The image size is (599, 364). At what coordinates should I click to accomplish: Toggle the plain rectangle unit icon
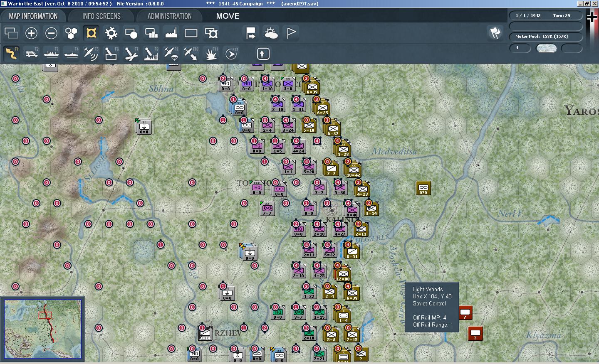pyautogui.click(x=191, y=33)
